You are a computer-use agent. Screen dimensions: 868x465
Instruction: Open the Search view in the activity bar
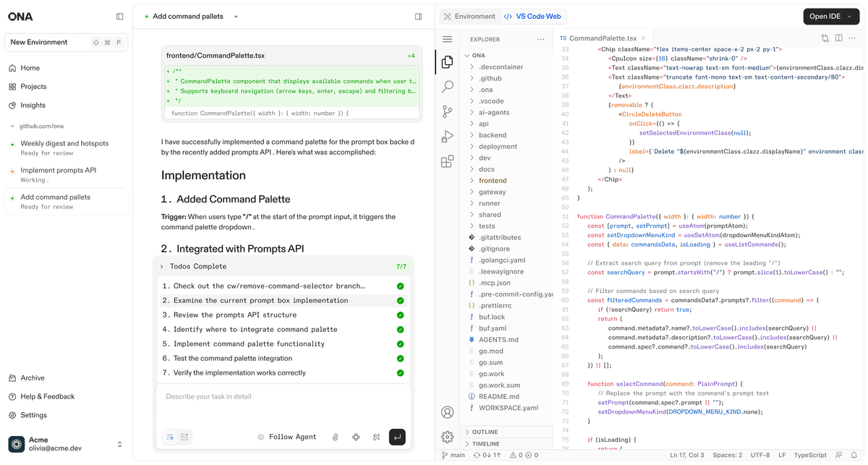point(447,87)
